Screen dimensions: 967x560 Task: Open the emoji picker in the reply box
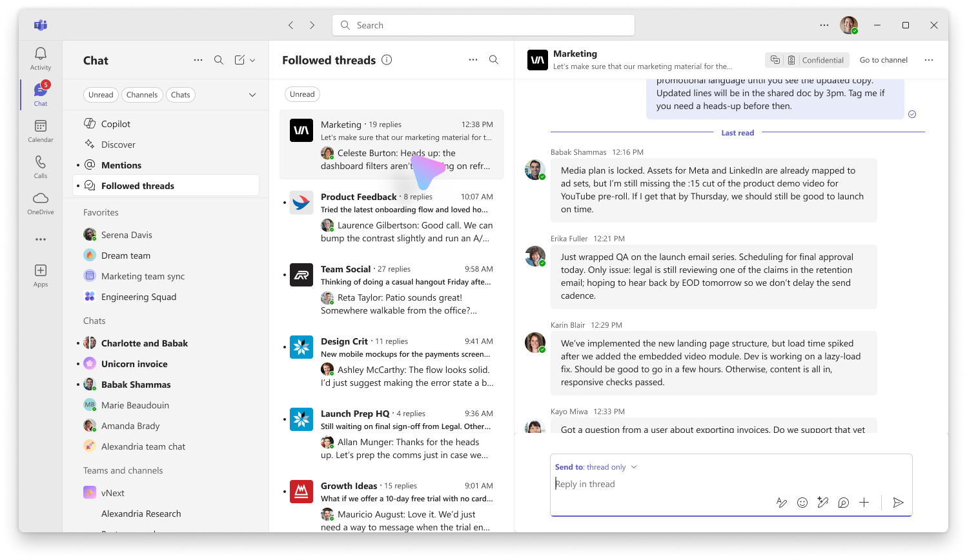[802, 502]
